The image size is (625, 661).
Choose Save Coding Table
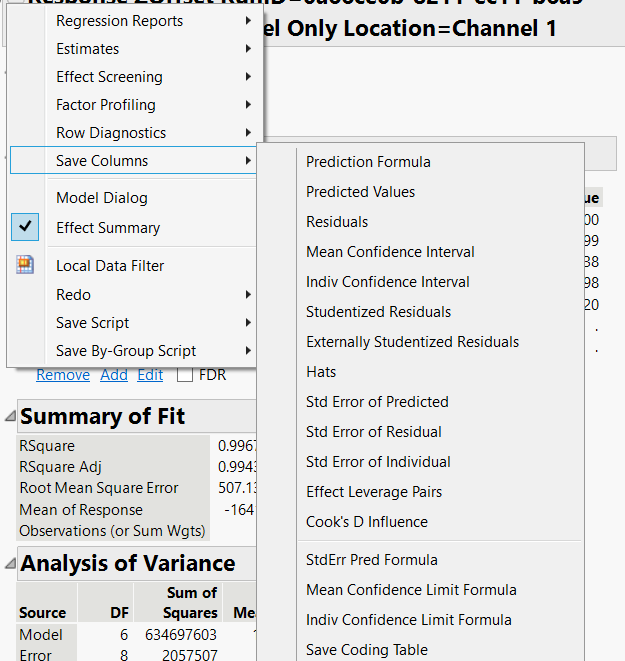(366, 650)
